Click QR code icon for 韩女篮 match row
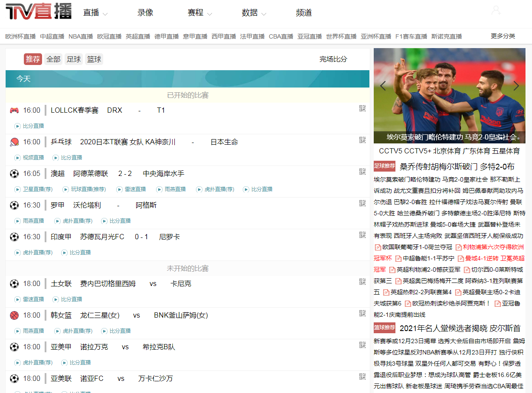This screenshot has width=532, height=393. pos(362,313)
